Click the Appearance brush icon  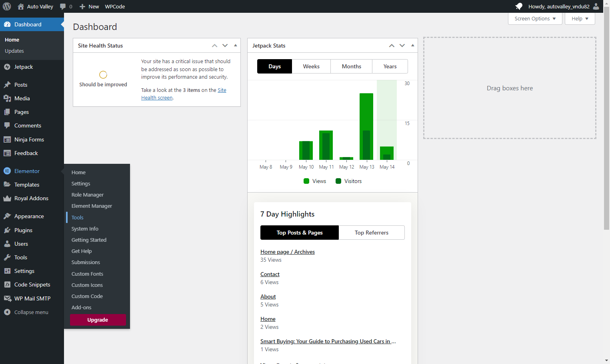[x=7, y=216]
